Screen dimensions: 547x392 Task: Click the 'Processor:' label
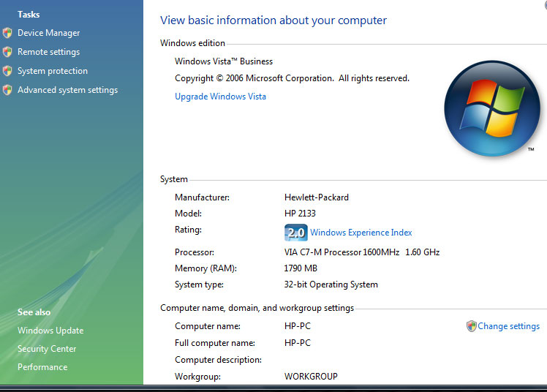[195, 252]
